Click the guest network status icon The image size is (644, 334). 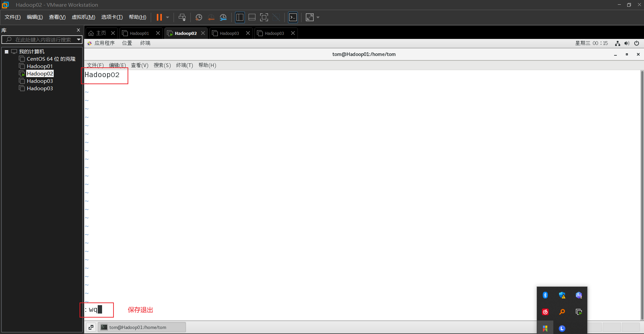pyautogui.click(x=617, y=43)
